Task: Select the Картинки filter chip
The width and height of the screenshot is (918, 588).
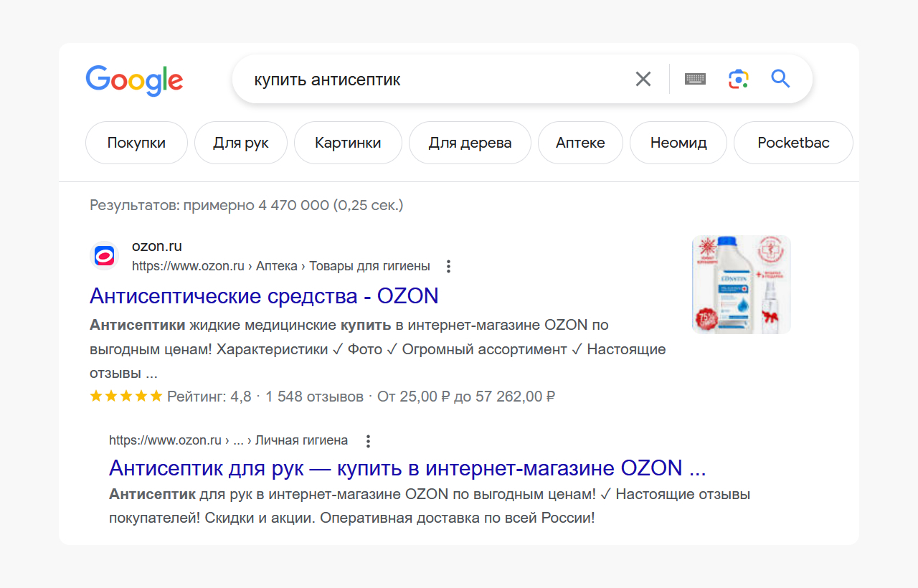Action: [348, 143]
